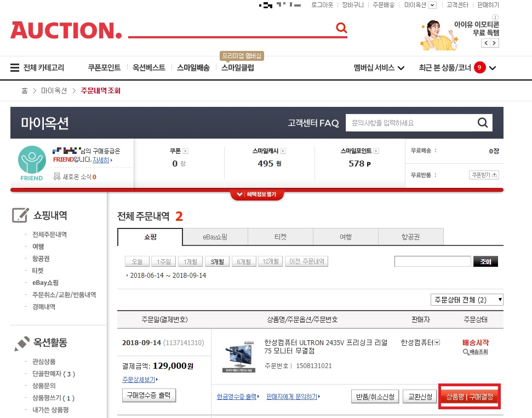This screenshot has width=532, height=418.
Task: Open 단골판매자 ( 3 ) in sidebar
Action: pyautogui.click(x=53, y=374)
